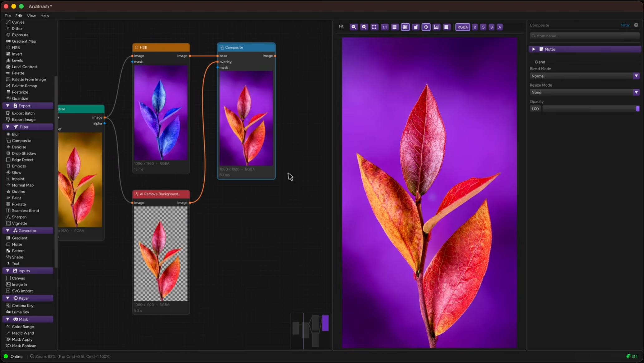The image size is (644, 363).
Task: Open the Blend Mode dropdown
Action: 584,76
